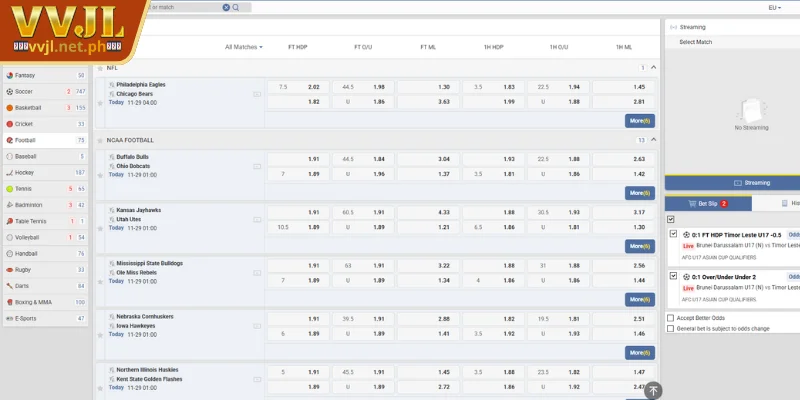Image resolution: width=800 pixels, height=400 pixels.
Task: Clear the search field with X icon
Action: 226,8
